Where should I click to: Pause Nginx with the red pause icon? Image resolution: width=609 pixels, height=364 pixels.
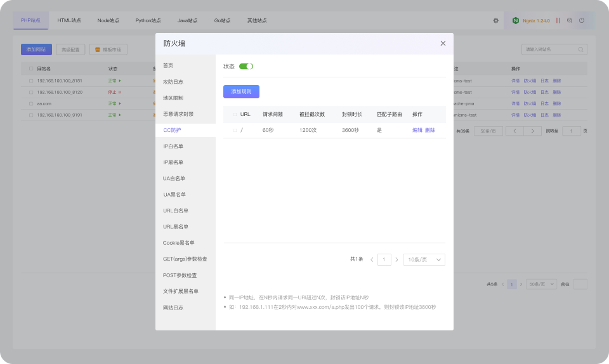(x=558, y=20)
